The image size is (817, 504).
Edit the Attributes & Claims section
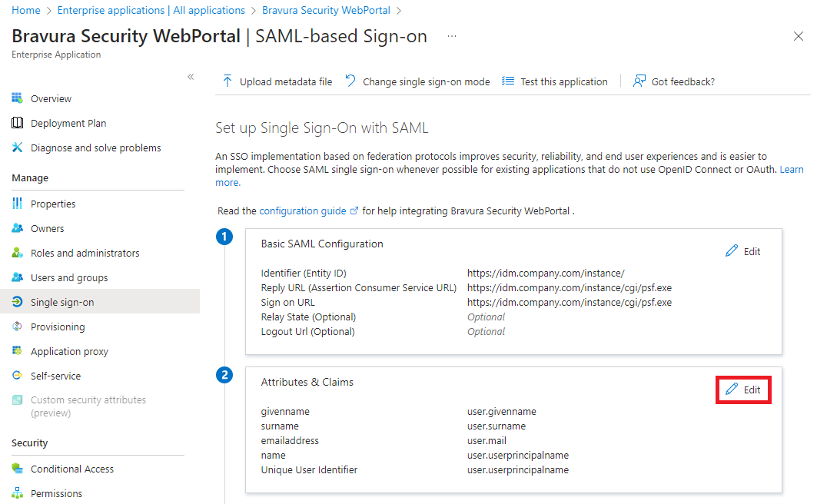(742, 390)
